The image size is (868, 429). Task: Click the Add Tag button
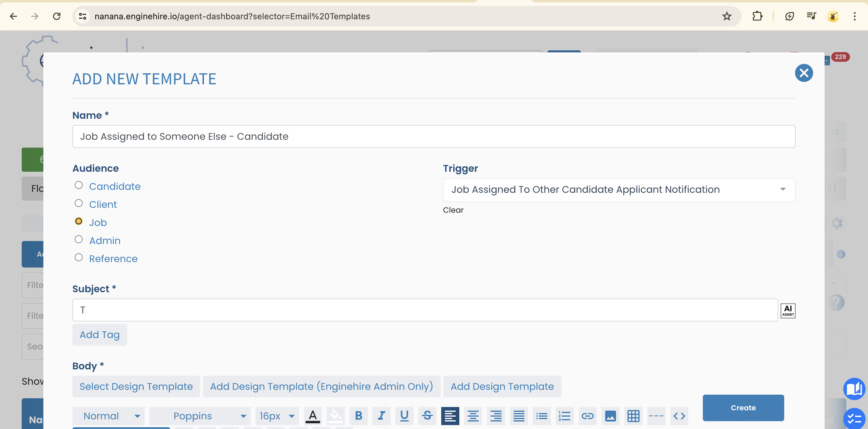click(x=100, y=335)
